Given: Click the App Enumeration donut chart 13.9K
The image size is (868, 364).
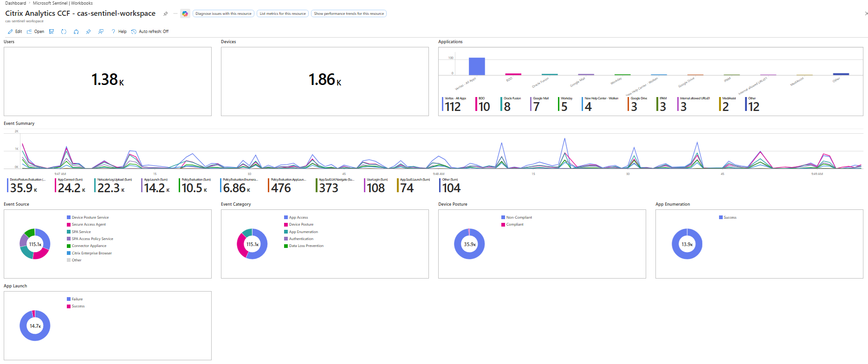Looking at the screenshot, I should click(687, 244).
